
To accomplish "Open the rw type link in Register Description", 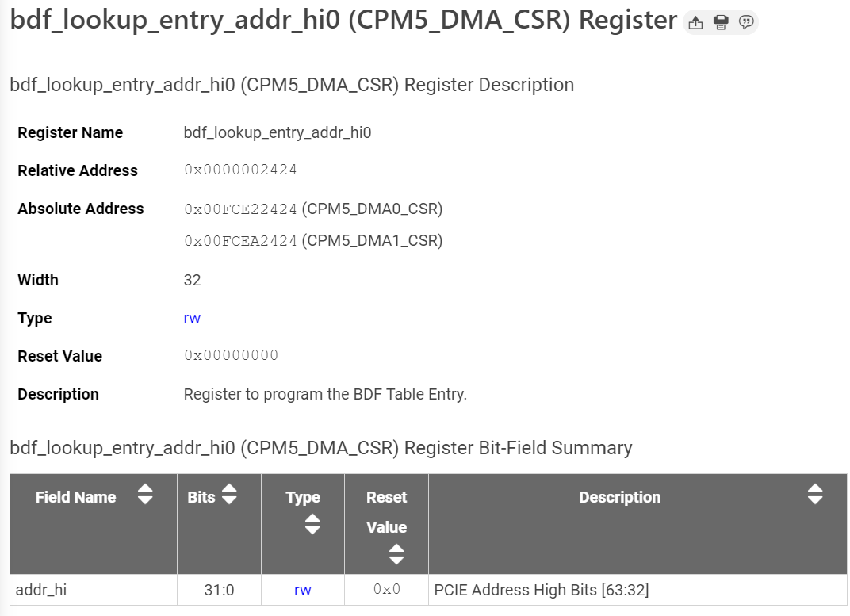I will (x=192, y=317).
